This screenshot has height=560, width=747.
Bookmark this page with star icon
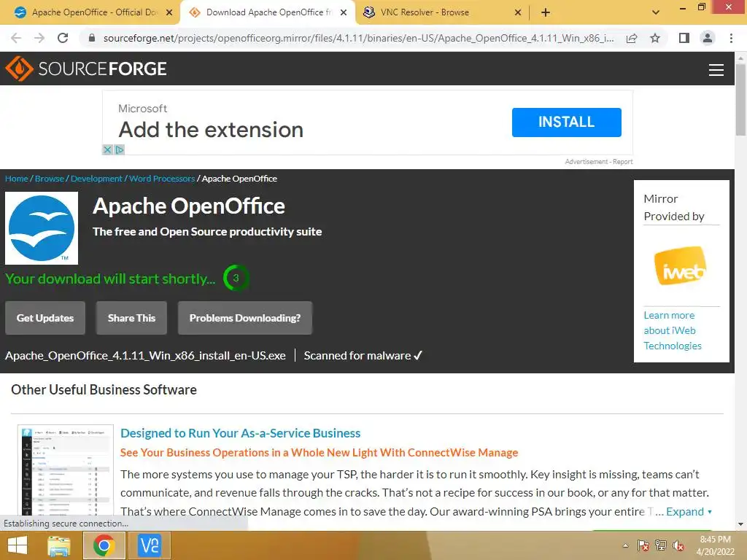(x=655, y=38)
